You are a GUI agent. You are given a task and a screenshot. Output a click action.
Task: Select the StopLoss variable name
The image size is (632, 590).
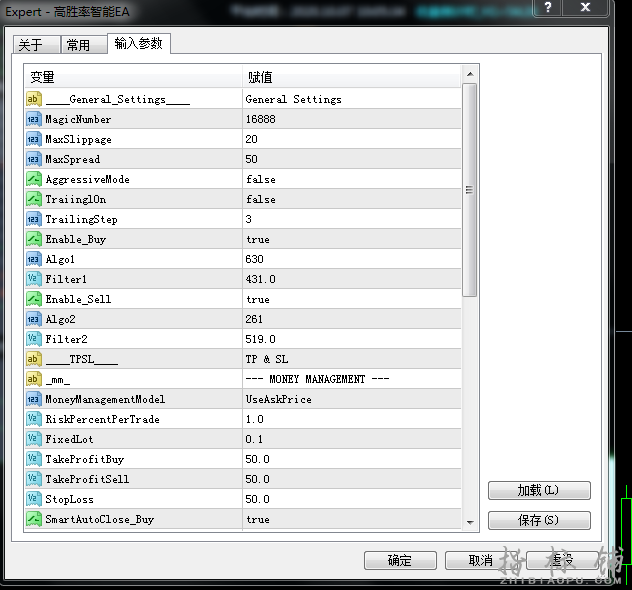pos(69,499)
